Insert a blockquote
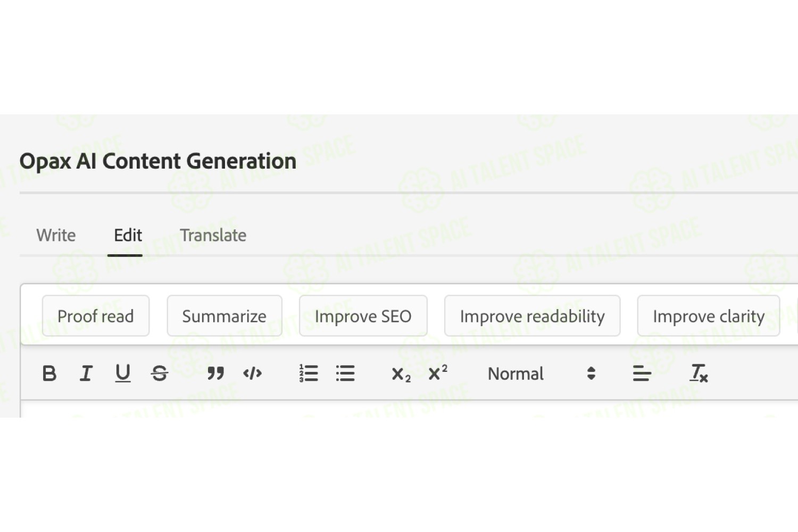This screenshot has width=798, height=532. 215,373
